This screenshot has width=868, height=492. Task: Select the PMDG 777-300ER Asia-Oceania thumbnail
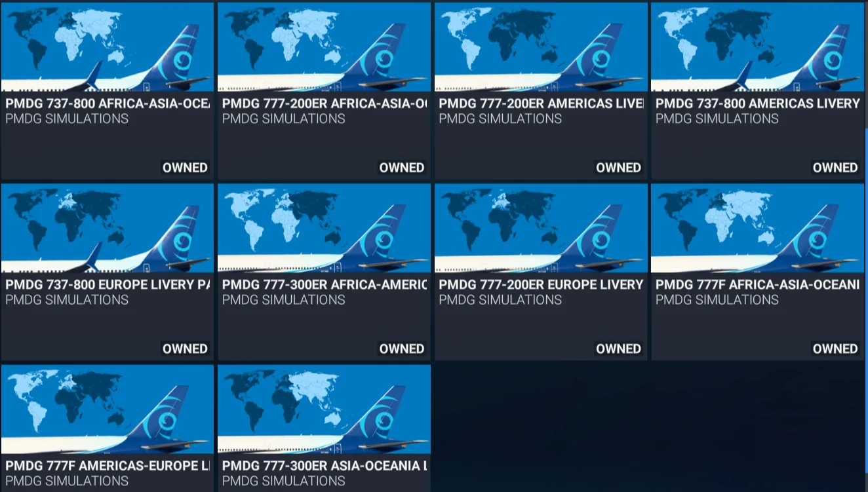tap(324, 409)
